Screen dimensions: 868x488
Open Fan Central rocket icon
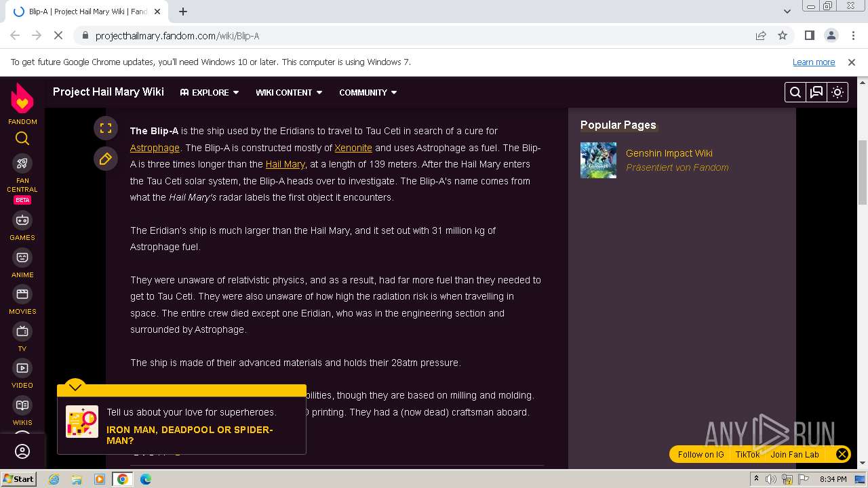[22, 163]
